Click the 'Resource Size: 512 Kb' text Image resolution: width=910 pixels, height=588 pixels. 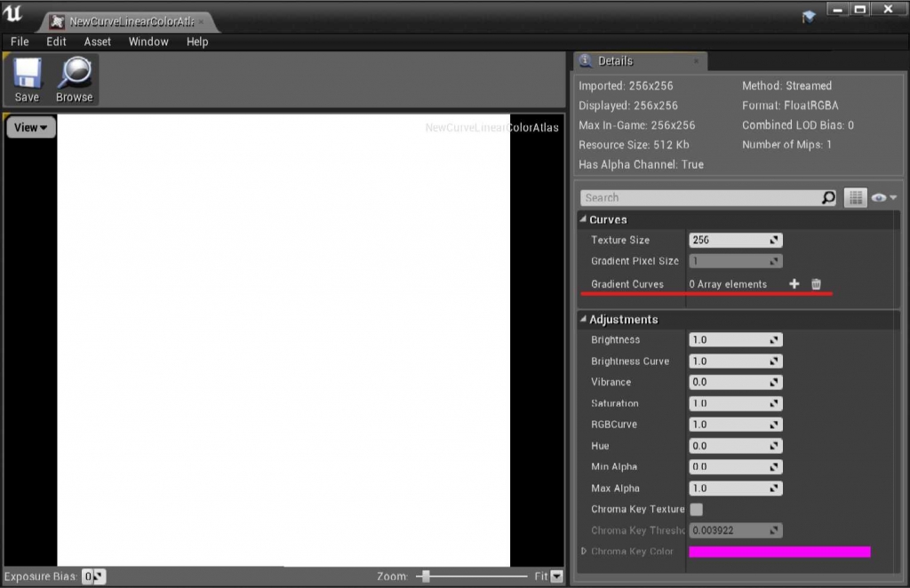(634, 145)
